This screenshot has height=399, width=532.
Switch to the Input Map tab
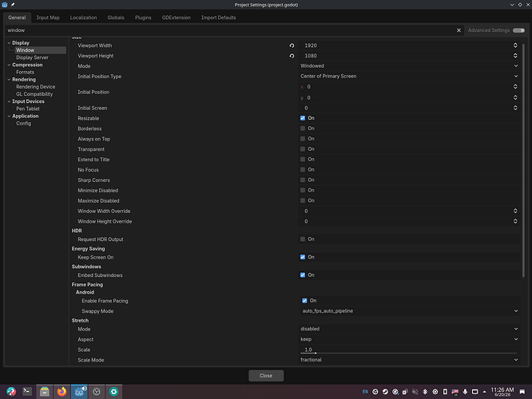[x=48, y=18]
